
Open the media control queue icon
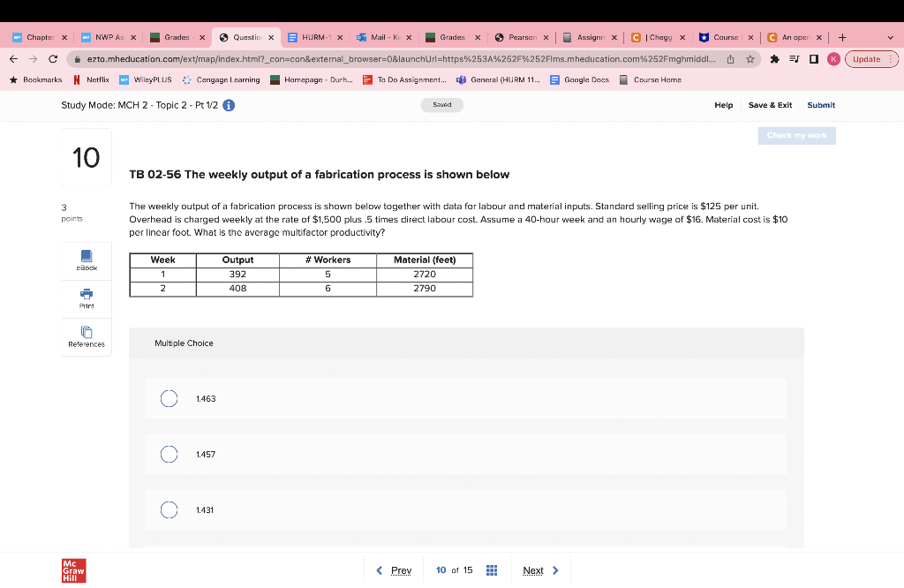[794, 59]
